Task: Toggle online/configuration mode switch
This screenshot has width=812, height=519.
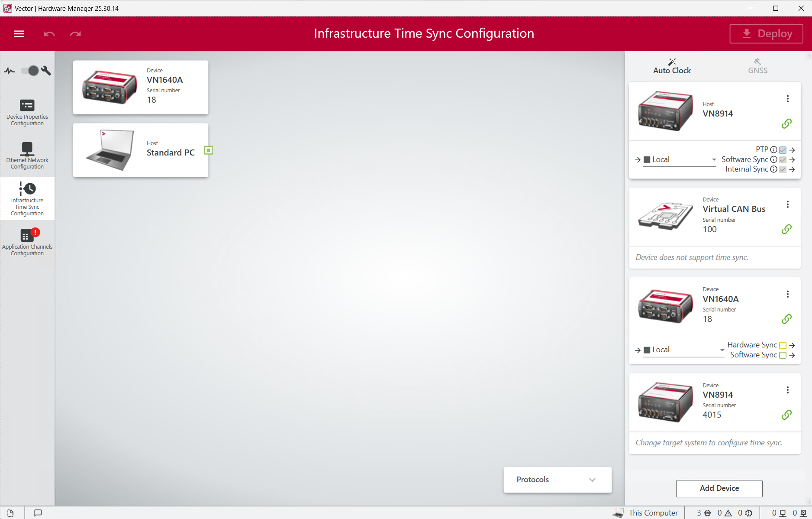Action: (30, 71)
